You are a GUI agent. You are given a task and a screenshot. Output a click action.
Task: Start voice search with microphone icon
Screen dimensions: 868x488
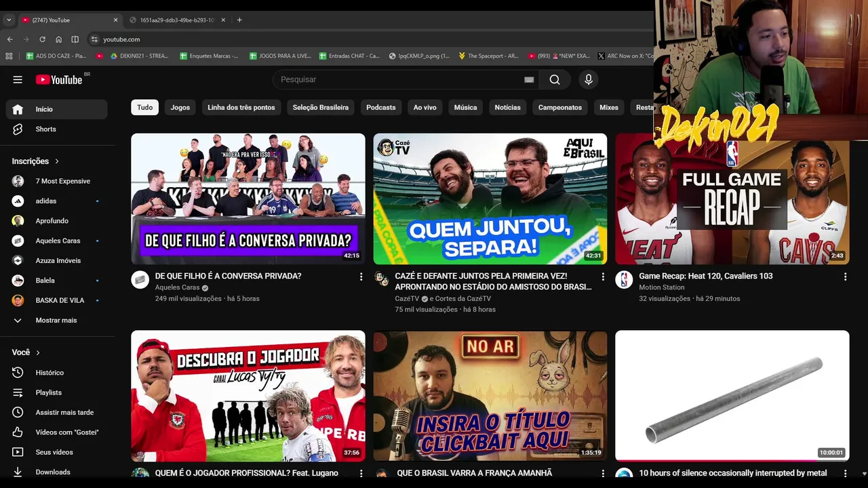click(x=589, y=79)
